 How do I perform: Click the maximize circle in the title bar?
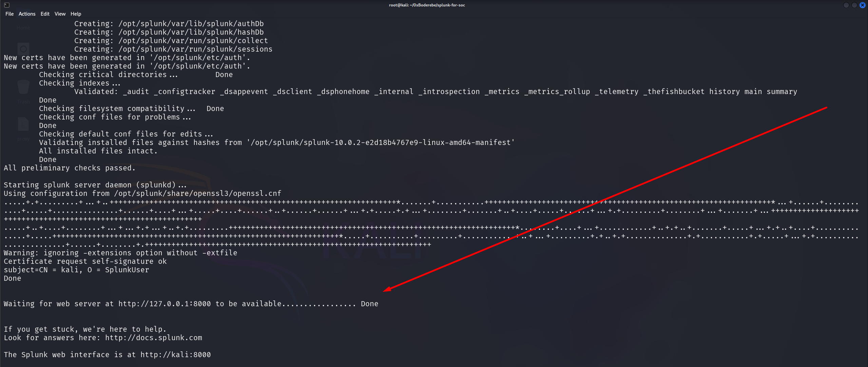854,5
